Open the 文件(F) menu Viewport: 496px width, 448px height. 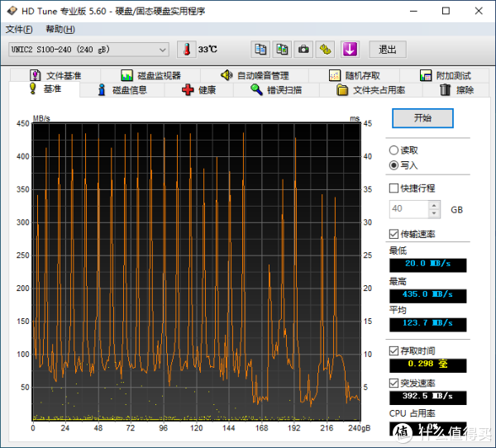point(19,30)
